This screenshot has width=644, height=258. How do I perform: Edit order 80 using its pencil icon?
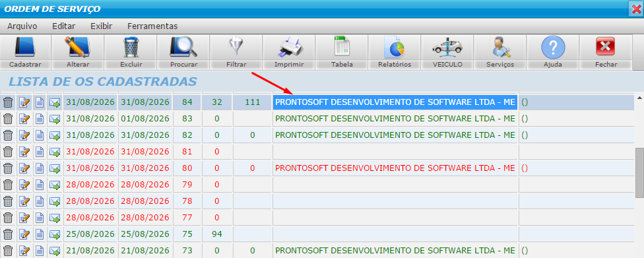pos(24,168)
